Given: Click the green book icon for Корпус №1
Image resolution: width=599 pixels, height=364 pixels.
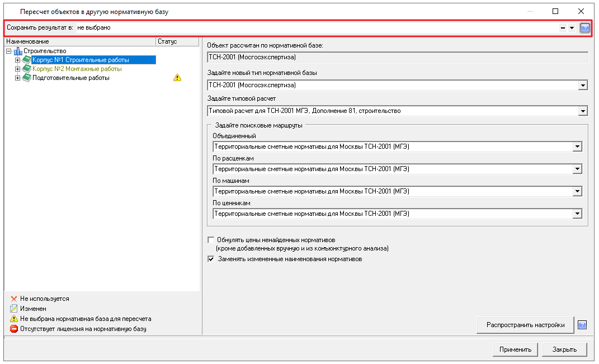Looking at the screenshot, I should 27,60.
